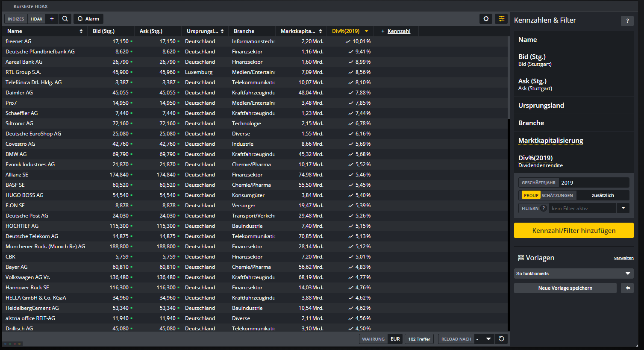
Task: Click the trend chart icon in E.ON SE row
Action: (351, 206)
